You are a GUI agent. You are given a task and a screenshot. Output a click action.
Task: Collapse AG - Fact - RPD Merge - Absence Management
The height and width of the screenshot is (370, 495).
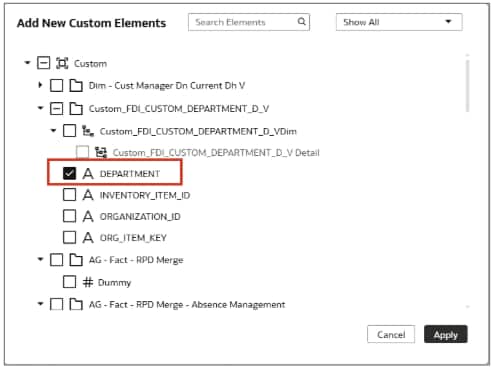[40, 304]
